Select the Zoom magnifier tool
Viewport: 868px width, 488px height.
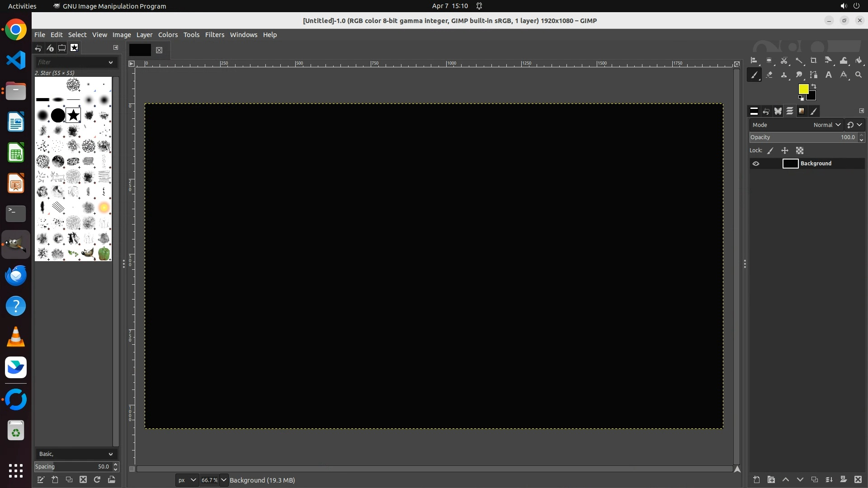click(x=859, y=75)
